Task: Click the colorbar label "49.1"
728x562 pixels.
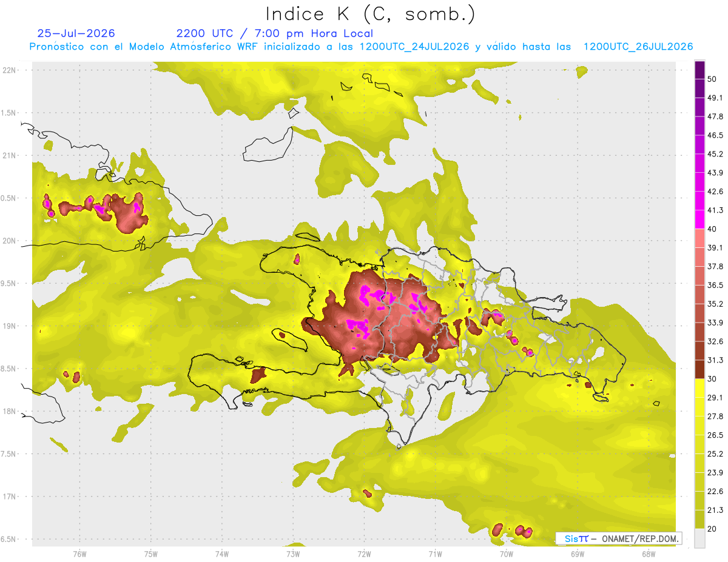Action: coord(715,98)
